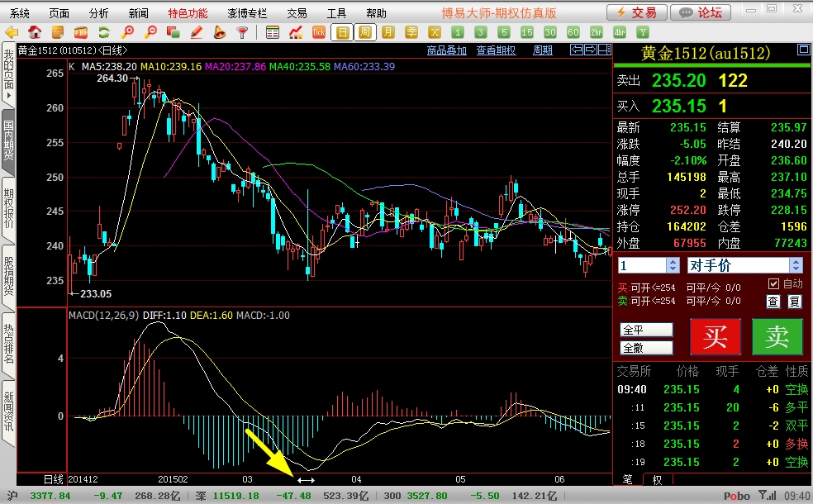The width and height of the screenshot is (813, 504).
Task: Toggle the 自动 checkbox
Action: (773, 283)
